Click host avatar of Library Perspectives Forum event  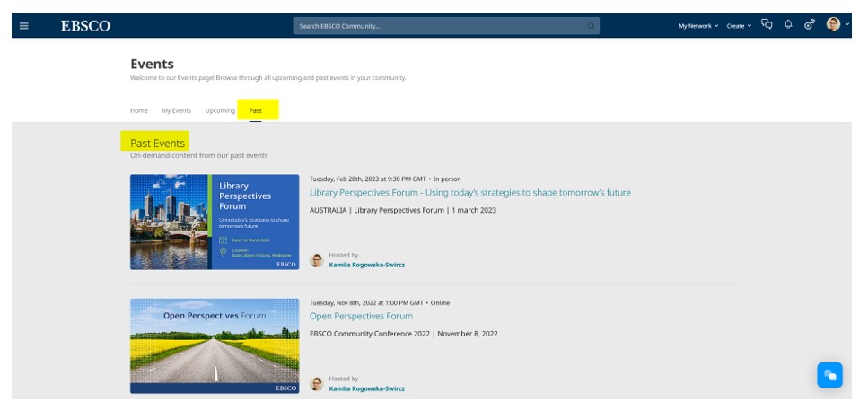coord(317,260)
